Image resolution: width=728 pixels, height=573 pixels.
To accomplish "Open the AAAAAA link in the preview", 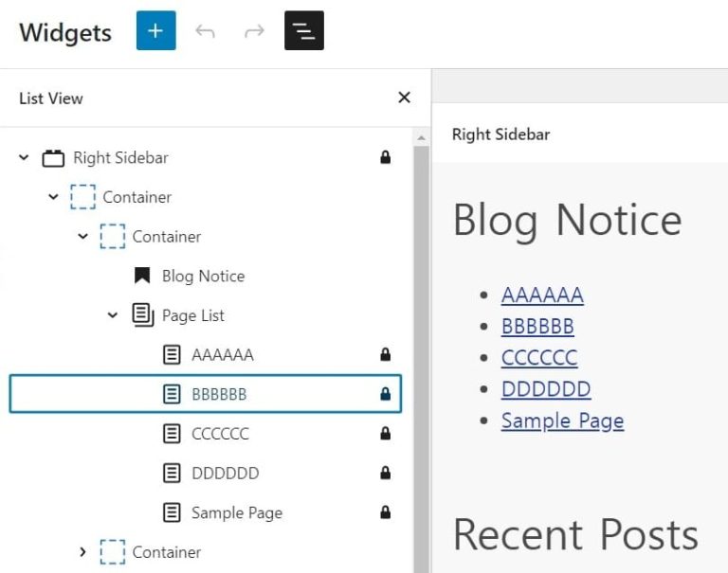I will [542, 295].
